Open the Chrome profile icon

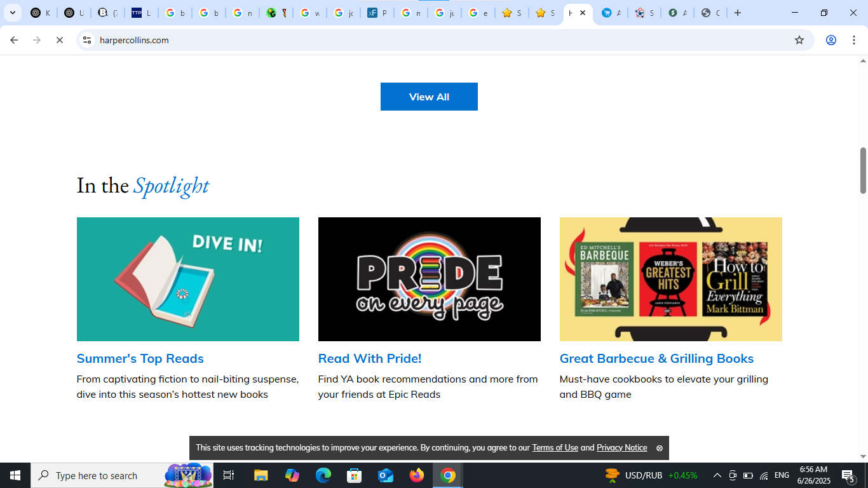(x=831, y=40)
